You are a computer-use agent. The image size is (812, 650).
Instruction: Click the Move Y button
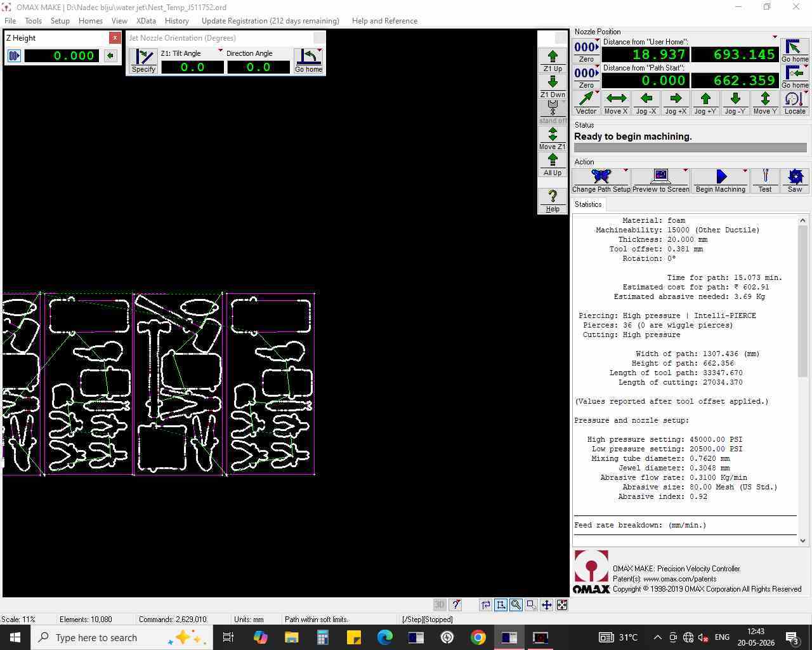[x=765, y=103]
